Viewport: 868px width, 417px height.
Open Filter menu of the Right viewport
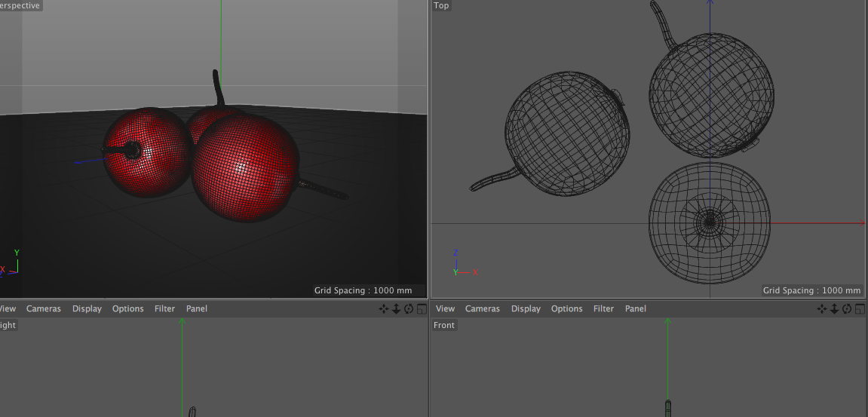pos(164,308)
